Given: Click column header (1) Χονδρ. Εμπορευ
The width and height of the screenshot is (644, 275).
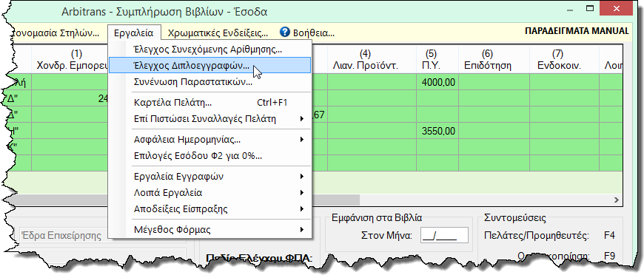Looking at the screenshot, I should tap(70, 60).
